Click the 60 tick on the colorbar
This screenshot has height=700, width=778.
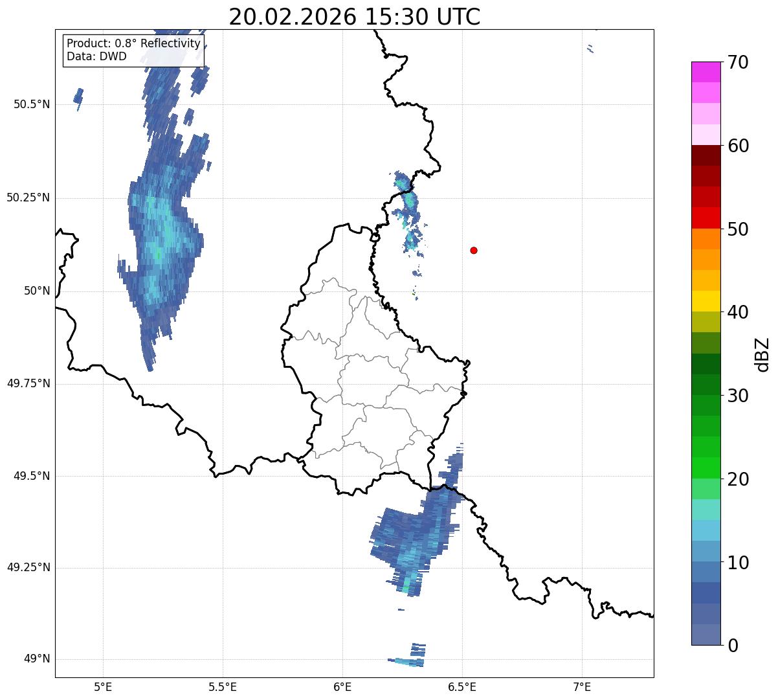click(x=738, y=146)
